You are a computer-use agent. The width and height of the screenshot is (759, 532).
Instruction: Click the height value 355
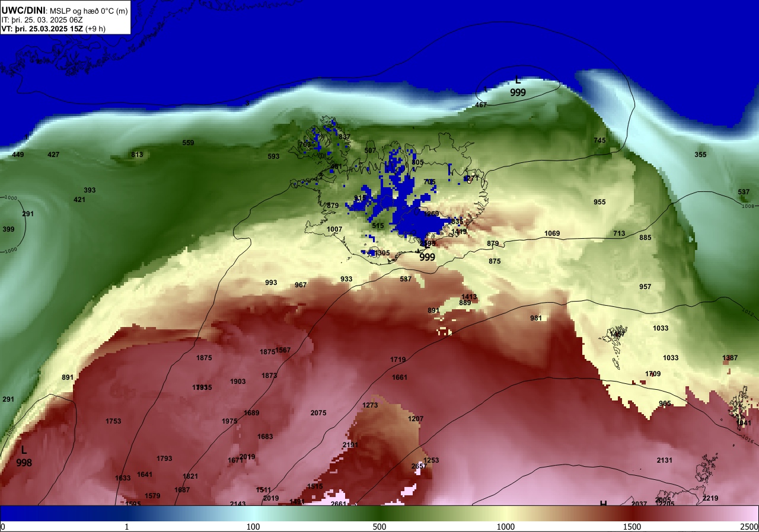700,155
